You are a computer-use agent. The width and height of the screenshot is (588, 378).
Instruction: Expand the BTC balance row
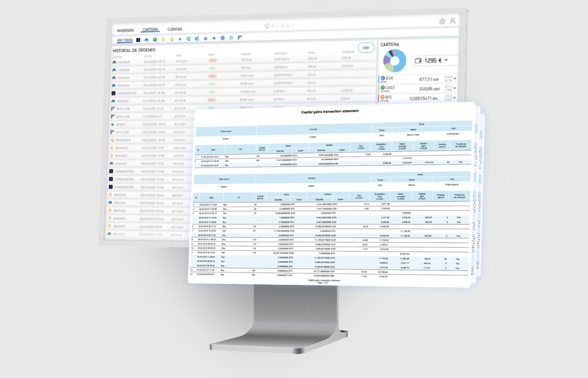pyautogui.click(x=455, y=98)
